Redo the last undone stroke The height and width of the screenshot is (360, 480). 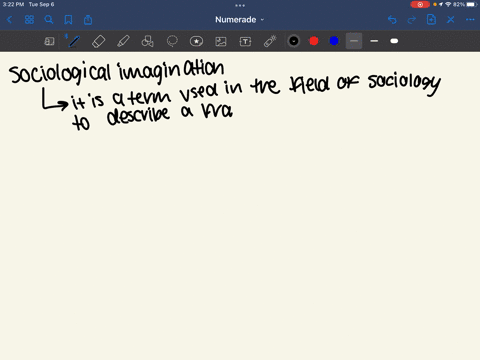(x=412, y=20)
